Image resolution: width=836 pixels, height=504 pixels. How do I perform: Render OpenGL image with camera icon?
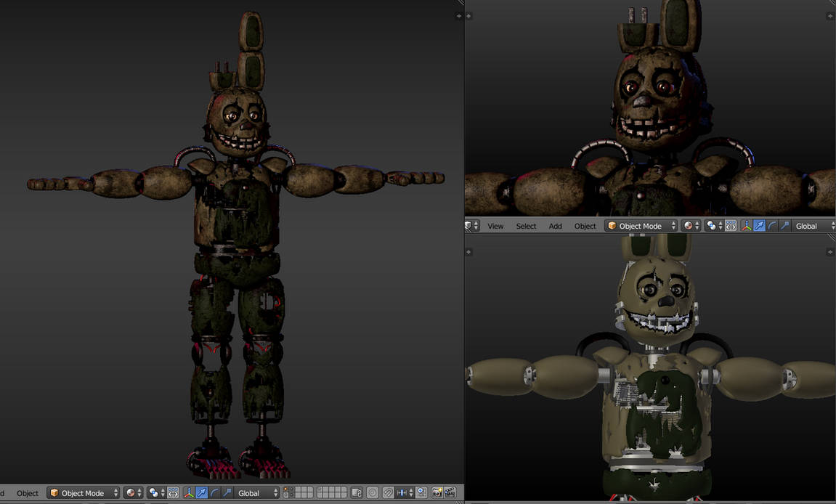437,493
